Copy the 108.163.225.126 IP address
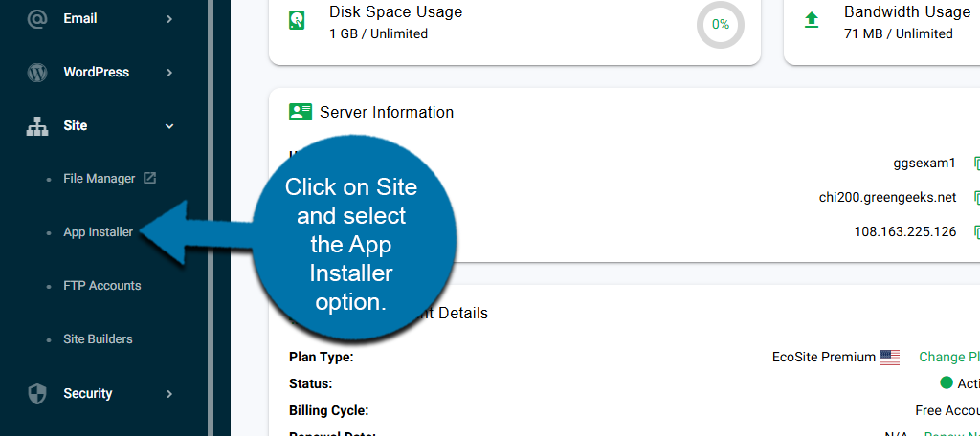Image resolution: width=980 pixels, height=436 pixels. [x=975, y=231]
